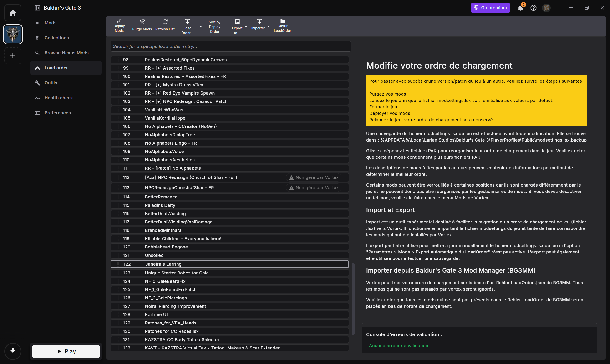This screenshot has width=610, height=364.
Task: Add a new game with the plus icon
Action: pos(13,56)
